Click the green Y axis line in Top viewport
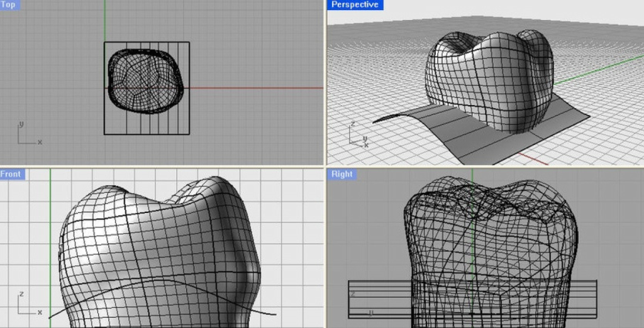 point(105,22)
